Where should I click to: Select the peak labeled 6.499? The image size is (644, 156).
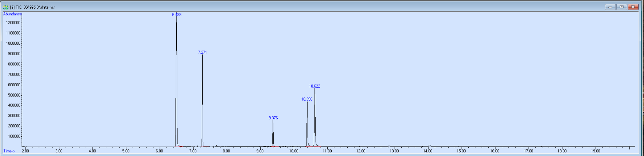pos(177,15)
